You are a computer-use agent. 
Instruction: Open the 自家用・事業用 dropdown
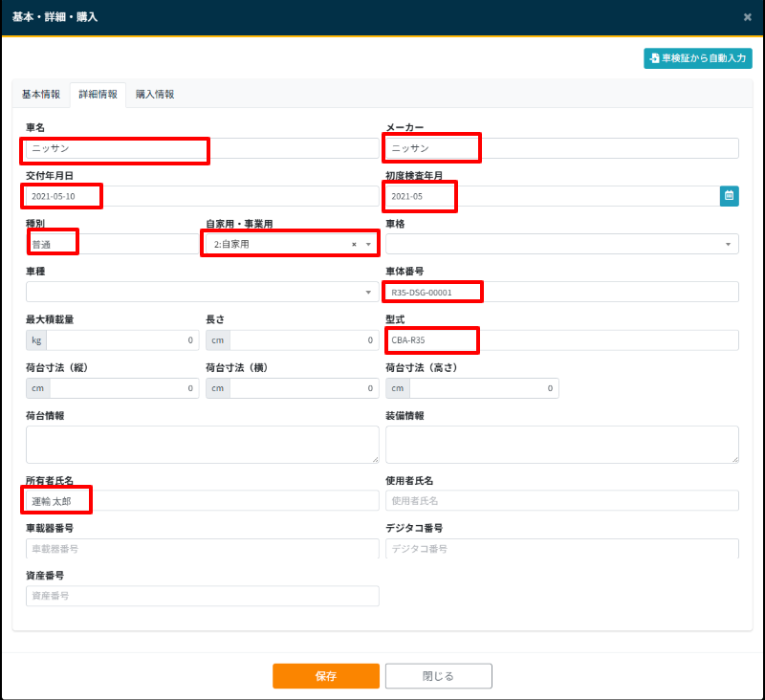click(x=368, y=245)
